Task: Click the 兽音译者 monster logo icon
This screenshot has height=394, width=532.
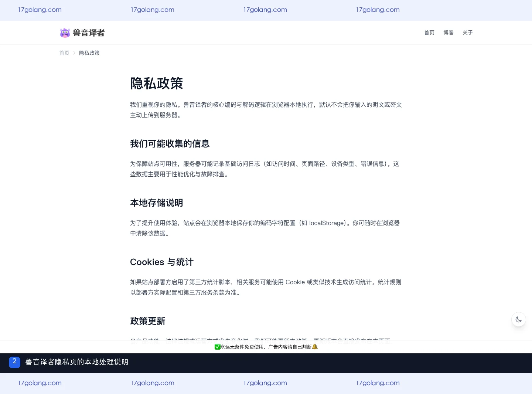Action: (x=65, y=33)
